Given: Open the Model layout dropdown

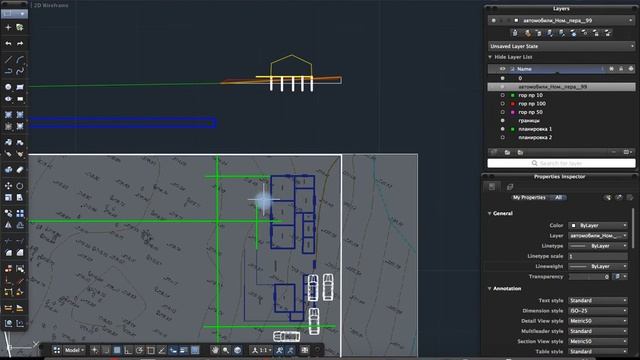Looking at the screenshot, I should (x=74, y=350).
